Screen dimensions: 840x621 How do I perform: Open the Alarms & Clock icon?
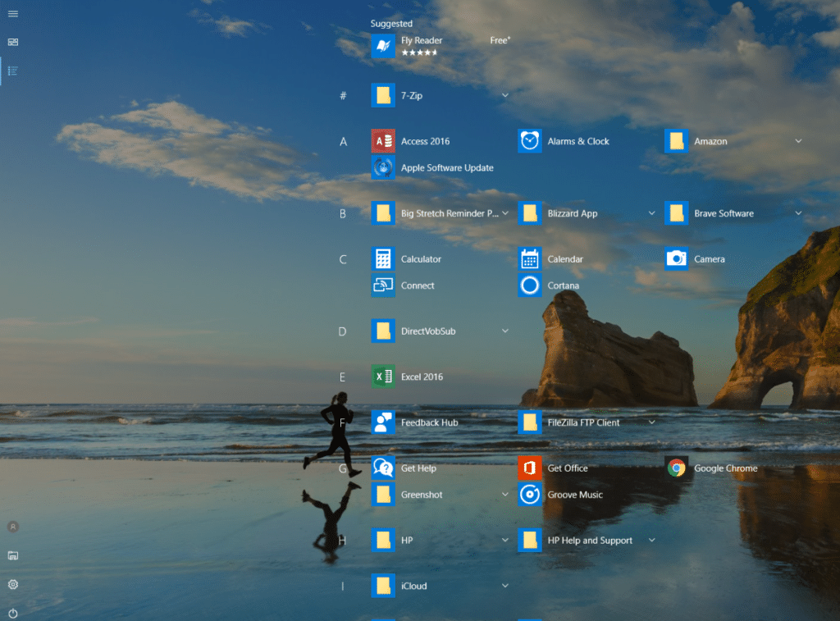click(530, 141)
